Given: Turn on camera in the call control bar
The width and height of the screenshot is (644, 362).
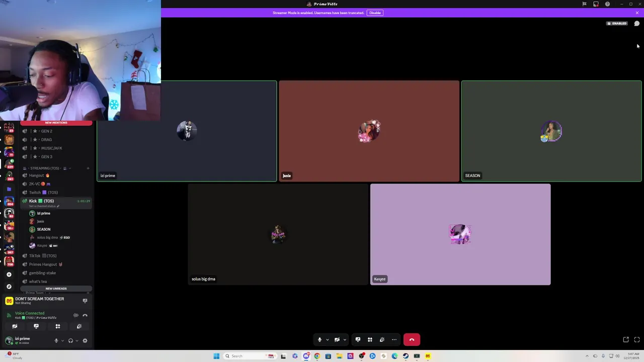Looking at the screenshot, I should click(337, 340).
